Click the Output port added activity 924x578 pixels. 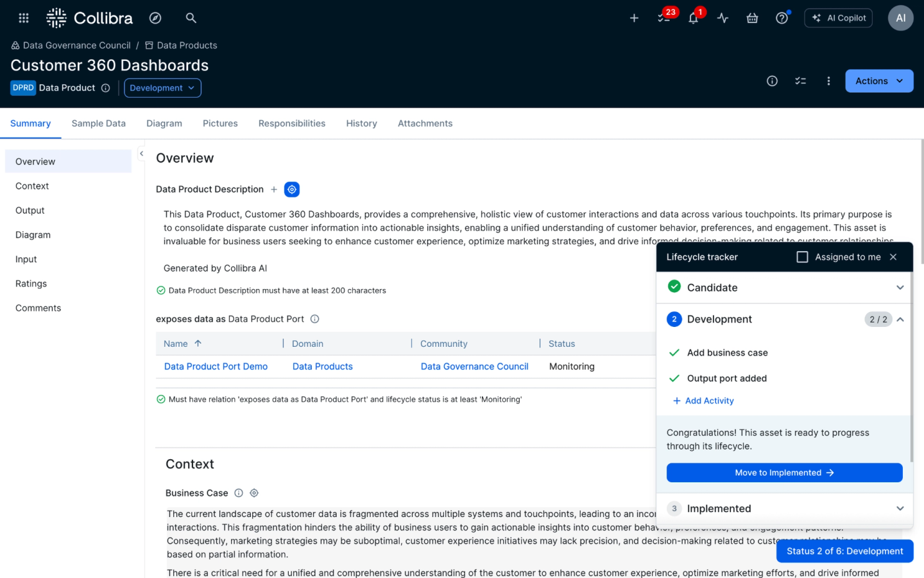pos(727,378)
